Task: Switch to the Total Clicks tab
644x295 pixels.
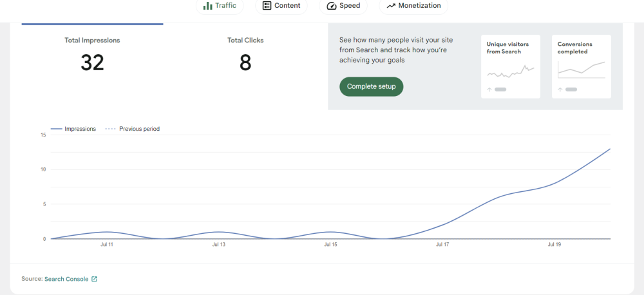Action: [x=245, y=55]
